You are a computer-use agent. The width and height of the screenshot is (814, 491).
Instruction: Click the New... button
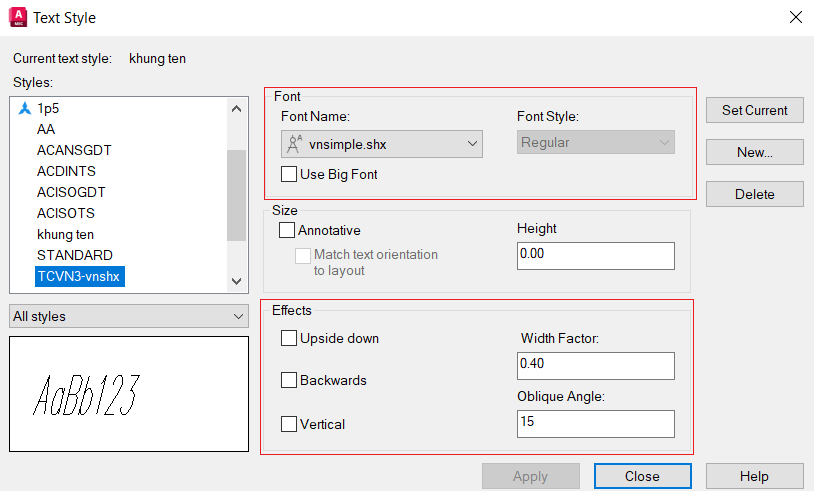(x=754, y=152)
